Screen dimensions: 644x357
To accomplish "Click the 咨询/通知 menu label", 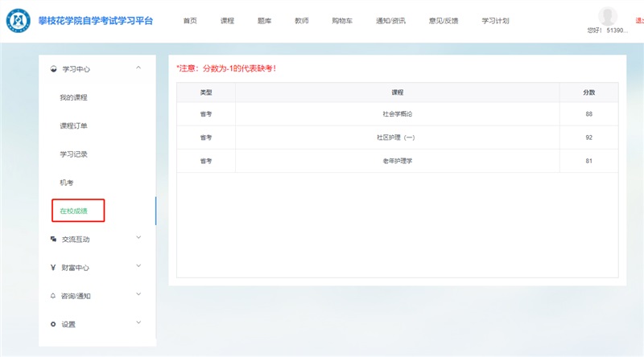I will [x=76, y=296].
